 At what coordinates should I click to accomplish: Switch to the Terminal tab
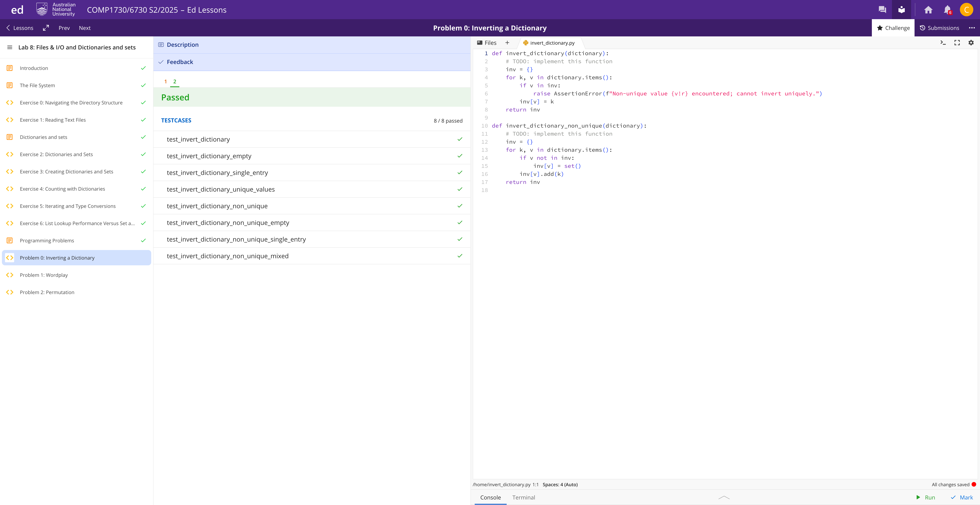[523, 497]
